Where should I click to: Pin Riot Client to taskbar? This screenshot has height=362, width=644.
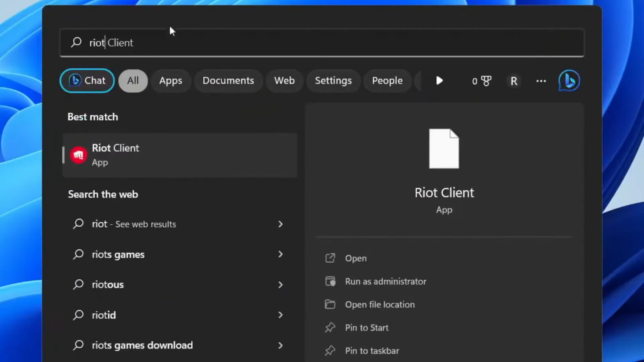click(371, 351)
